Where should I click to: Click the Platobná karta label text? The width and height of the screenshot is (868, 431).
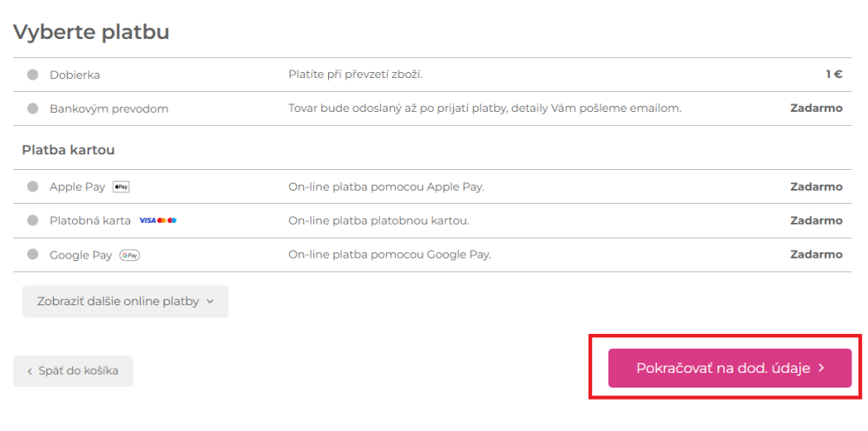(x=90, y=221)
